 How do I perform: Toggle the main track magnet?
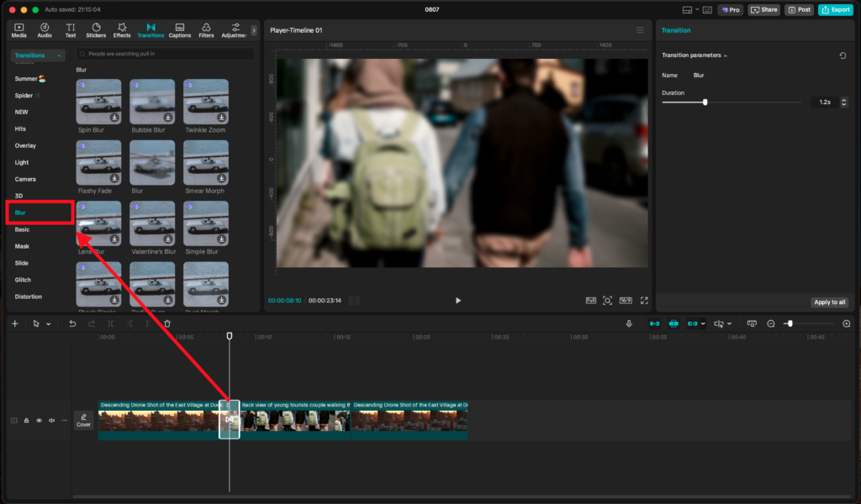[654, 323]
